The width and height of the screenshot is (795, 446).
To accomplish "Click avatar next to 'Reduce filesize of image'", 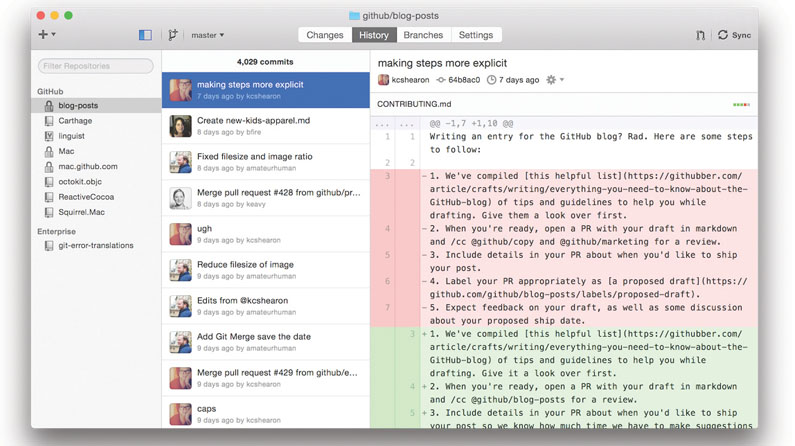I will [180, 270].
